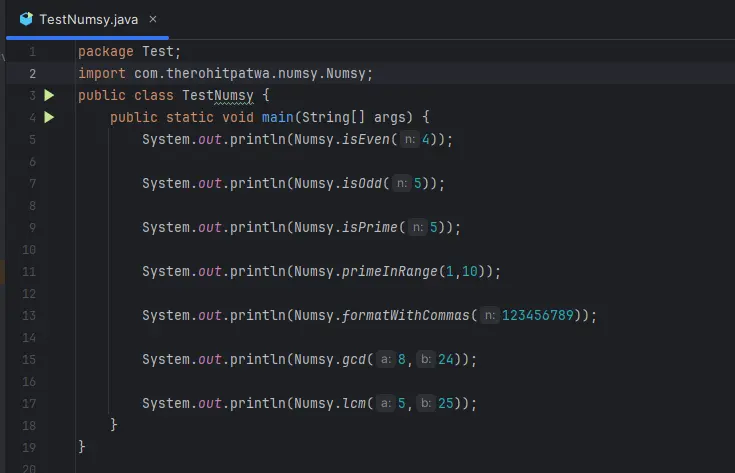Click the b: parameter hint in lcm call
Screen dimensions: 735x473
[x=426, y=404]
